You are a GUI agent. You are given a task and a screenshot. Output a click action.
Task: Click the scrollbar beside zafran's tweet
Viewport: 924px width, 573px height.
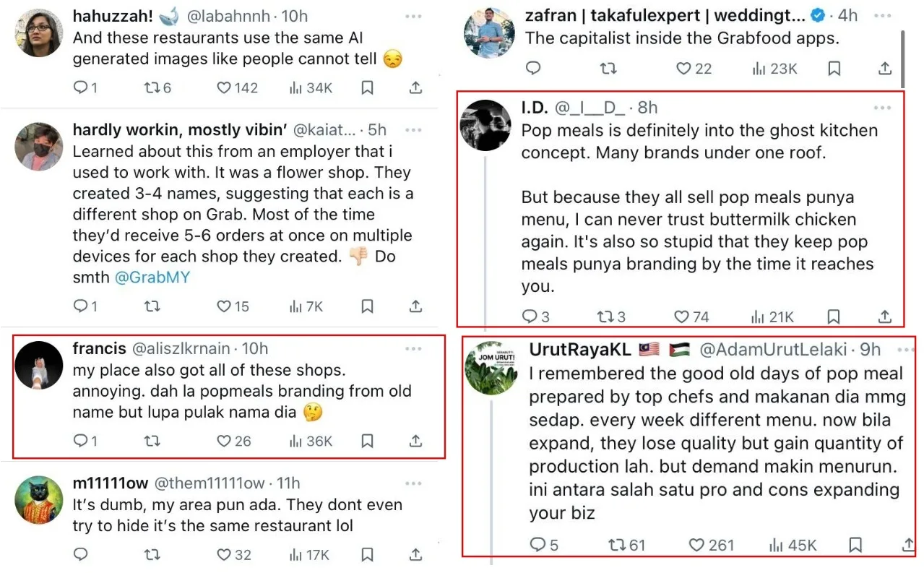coord(904,58)
